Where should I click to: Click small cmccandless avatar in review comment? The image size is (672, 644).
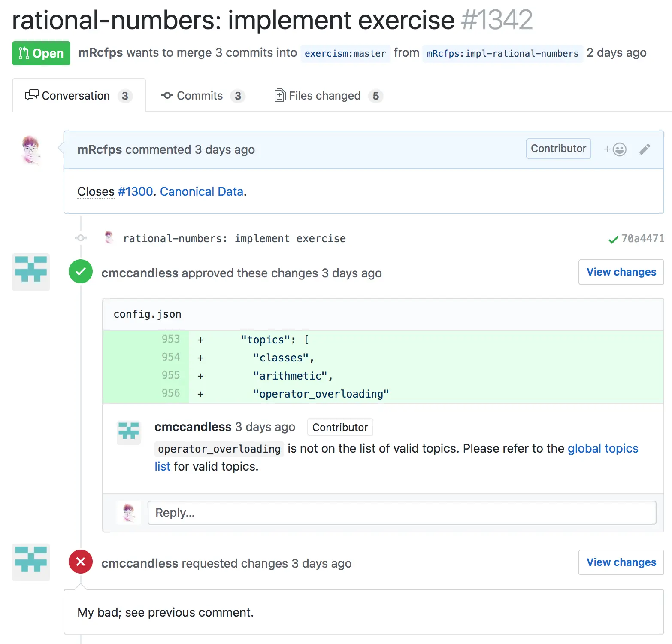tap(129, 432)
